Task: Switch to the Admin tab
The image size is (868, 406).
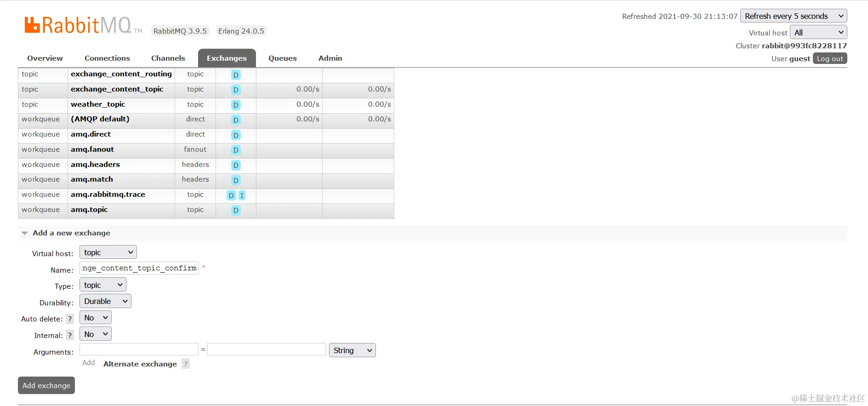Action: 330,58
